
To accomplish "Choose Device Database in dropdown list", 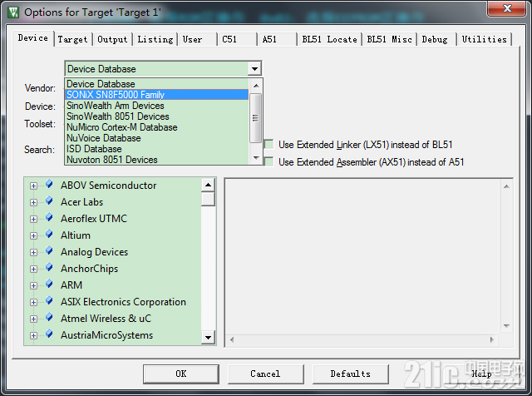I will tap(157, 84).
